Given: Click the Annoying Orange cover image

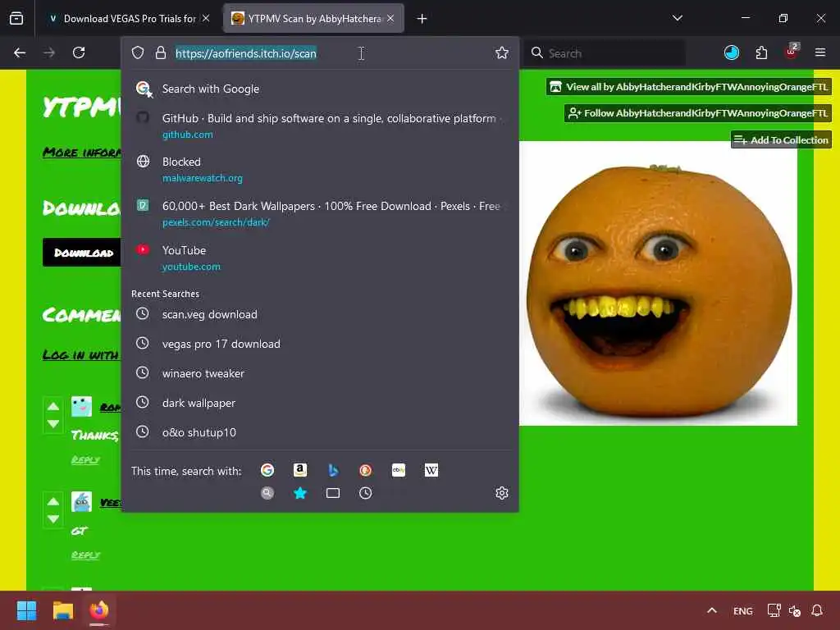Looking at the screenshot, I should coord(658,283).
